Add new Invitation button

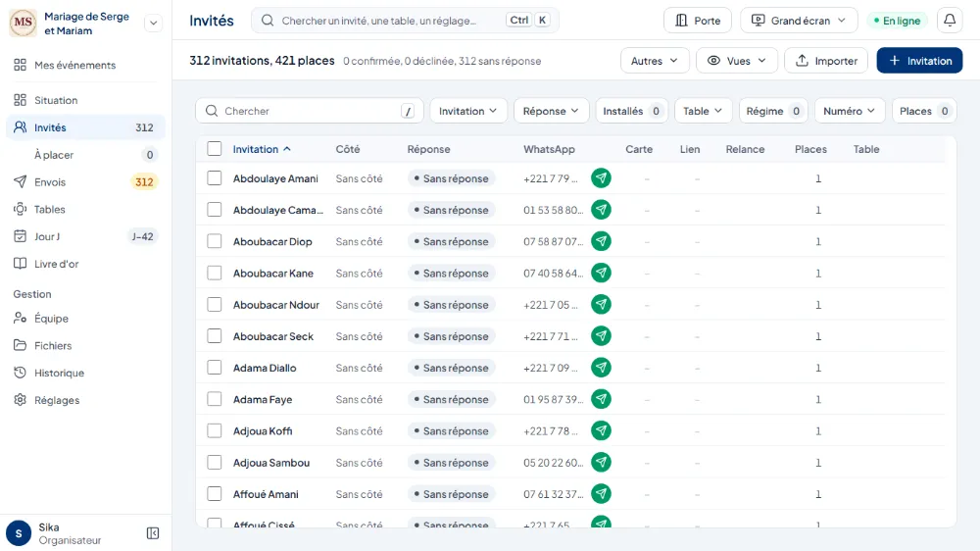coord(919,61)
